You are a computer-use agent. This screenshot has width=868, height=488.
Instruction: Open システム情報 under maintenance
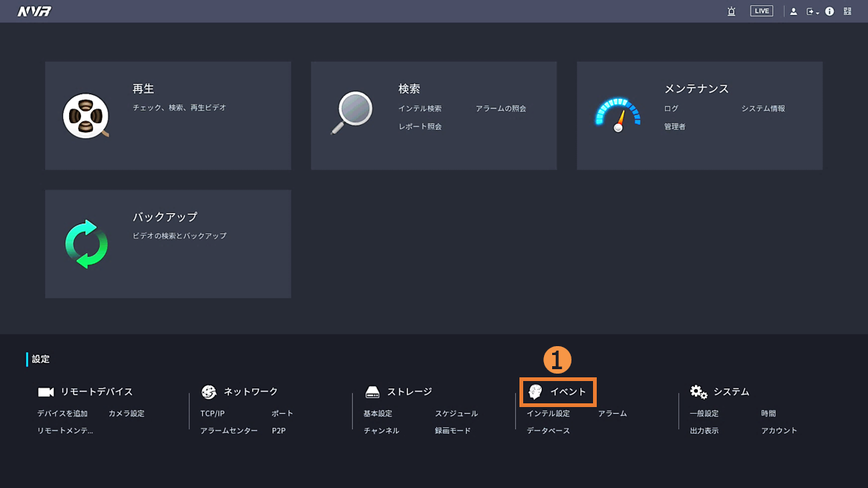click(x=763, y=108)
